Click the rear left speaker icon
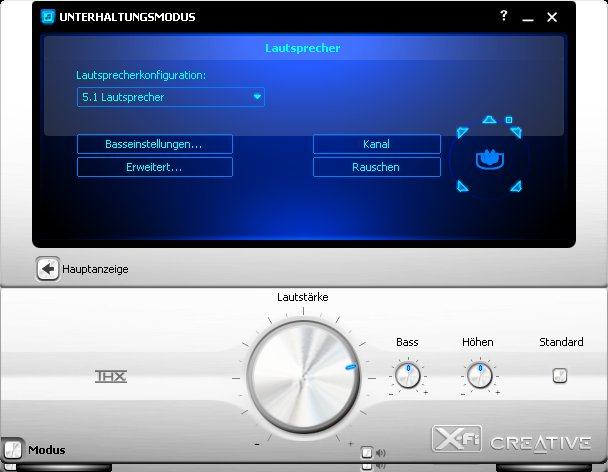Viewport: 608px width, 472px height. tap(462, 186)
